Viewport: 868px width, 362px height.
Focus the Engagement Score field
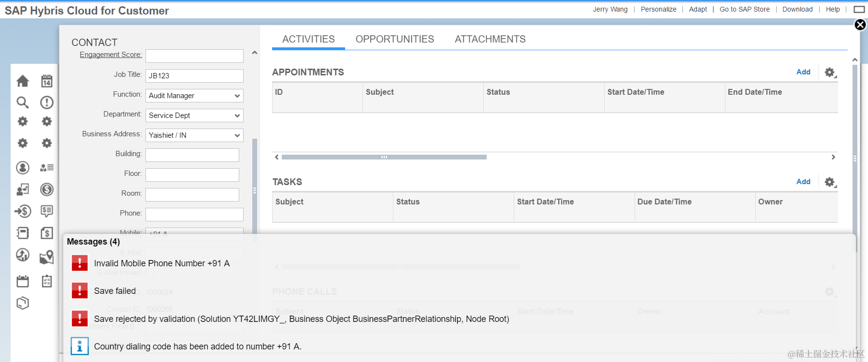(x=194, y=56)
